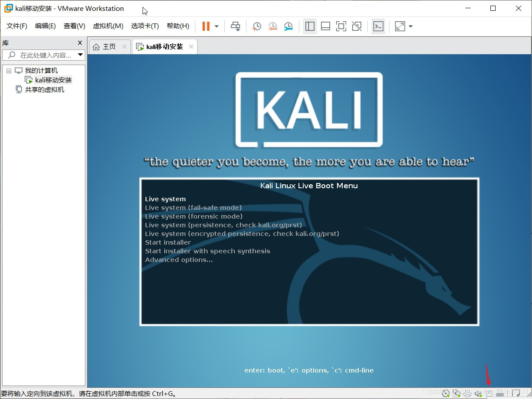Select kali移动安装 VM in the library tree
532x399 pixels.
pyautogui.click(x=53, y=80)
